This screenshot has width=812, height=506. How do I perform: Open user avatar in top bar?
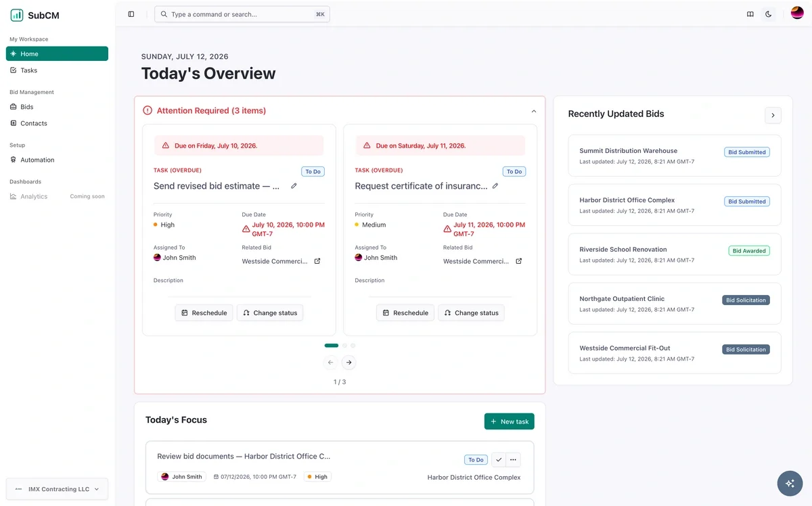pos(797,14)
